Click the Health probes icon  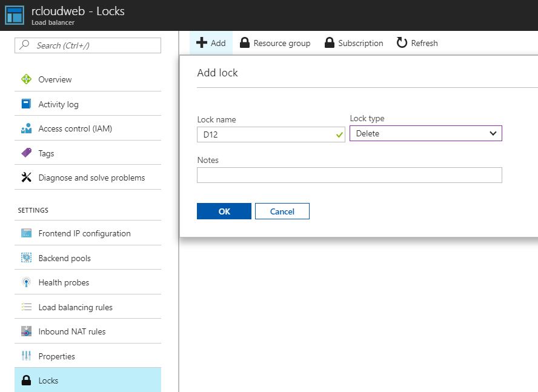[26, 282]
